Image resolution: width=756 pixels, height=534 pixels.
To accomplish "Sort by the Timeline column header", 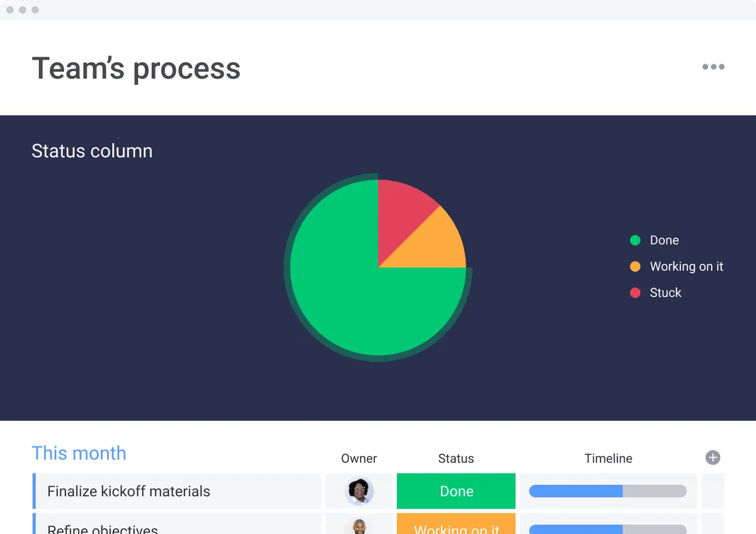I will click(x=608, y=458).
